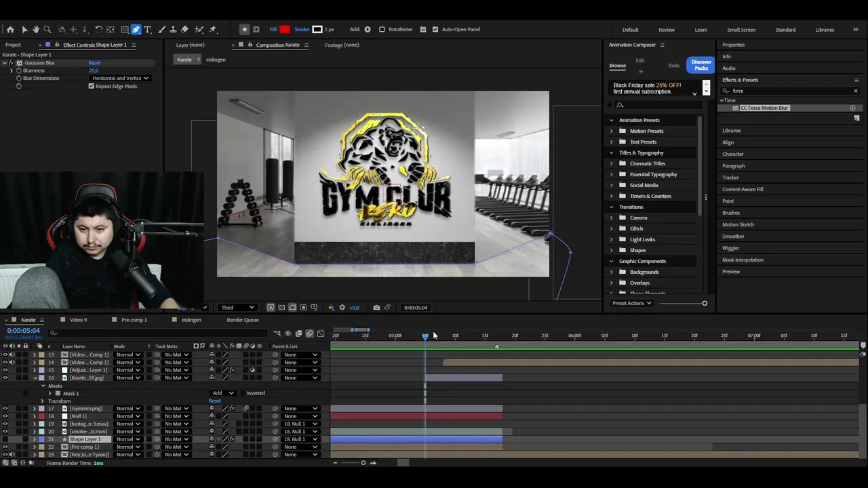Select CC Force Motion Blur effect
The width and height of the screenshot is (868, 488).
(764, 108)
